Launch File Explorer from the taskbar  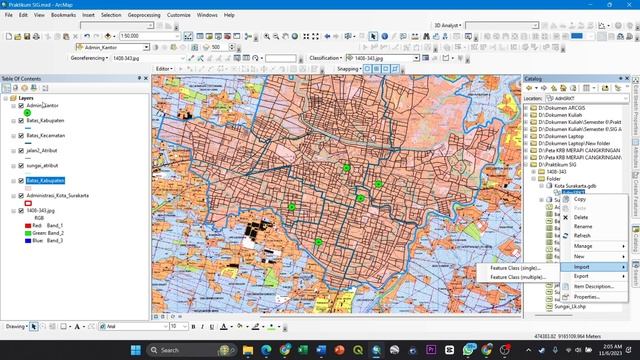(x=248, y=350)
